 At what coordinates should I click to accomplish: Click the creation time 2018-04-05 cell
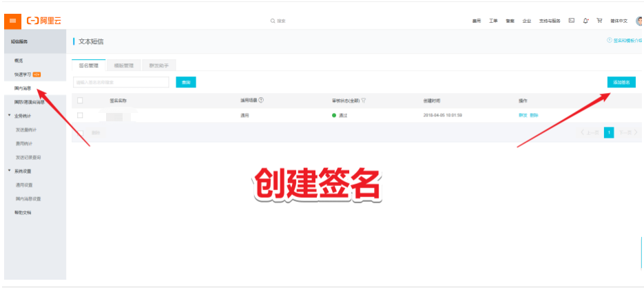[443, 116]
